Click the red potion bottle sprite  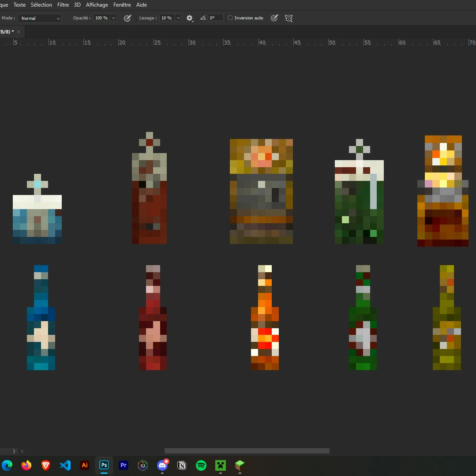[x=153, y=318]
